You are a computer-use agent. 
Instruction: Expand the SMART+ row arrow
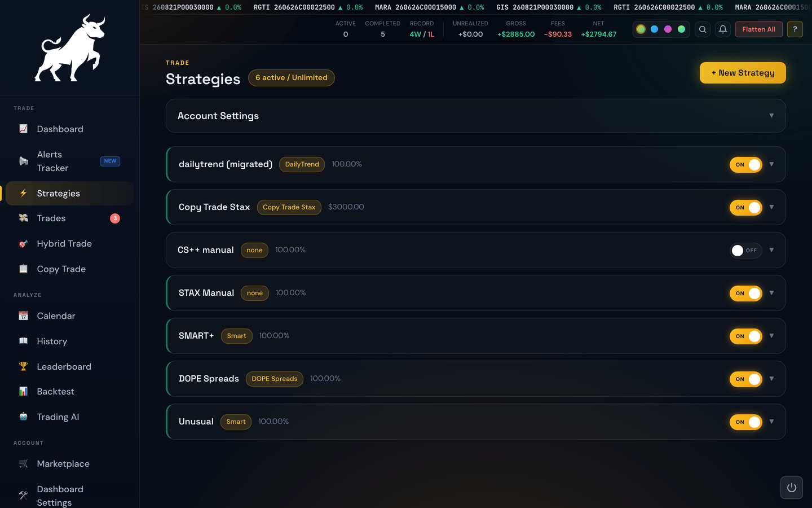[771, 336]
